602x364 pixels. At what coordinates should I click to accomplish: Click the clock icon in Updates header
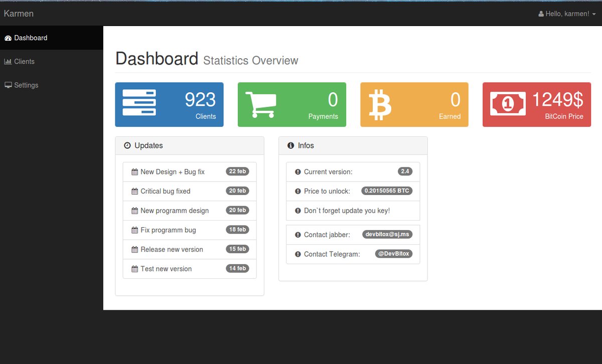point(127,146)
